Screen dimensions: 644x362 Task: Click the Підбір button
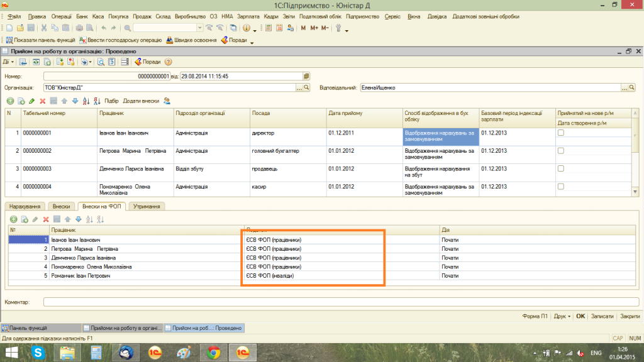[111, 101]
